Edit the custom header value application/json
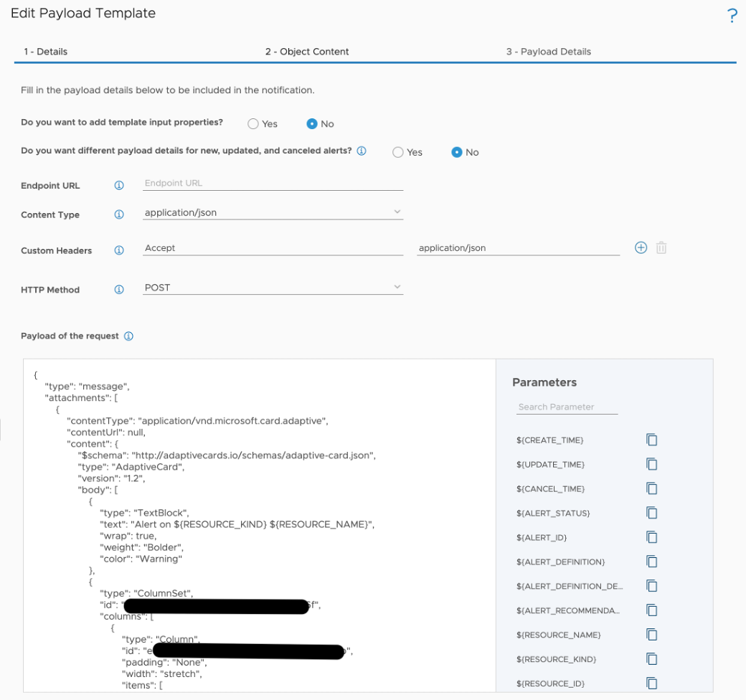Image resolution: width=746 pixels, height=700 pixels. coord(518,247)
